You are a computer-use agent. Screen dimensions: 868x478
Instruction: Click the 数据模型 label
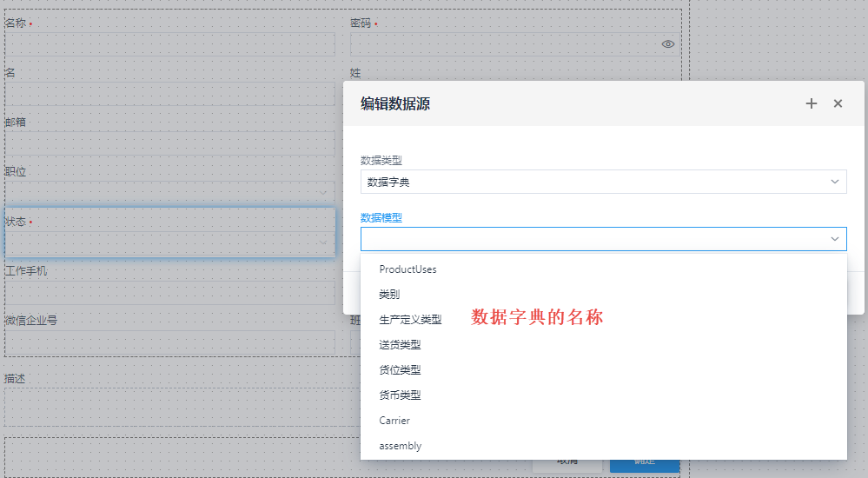[x=381, y=217]
